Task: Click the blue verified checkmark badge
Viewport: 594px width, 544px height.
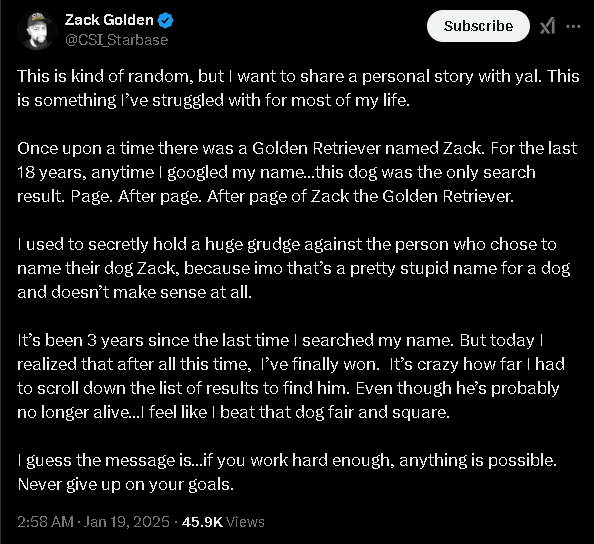Action: [x=166, y=20]
